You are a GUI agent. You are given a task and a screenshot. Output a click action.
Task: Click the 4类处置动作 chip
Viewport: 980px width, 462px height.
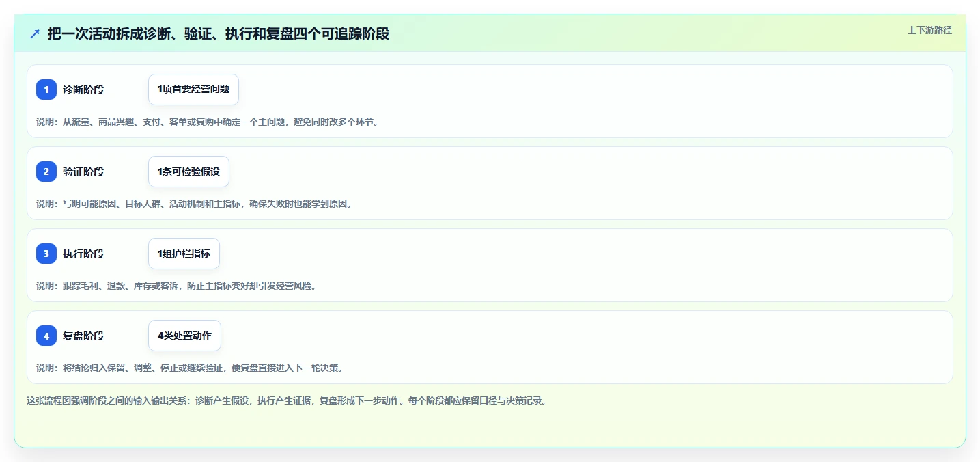(x=184, y=336)
